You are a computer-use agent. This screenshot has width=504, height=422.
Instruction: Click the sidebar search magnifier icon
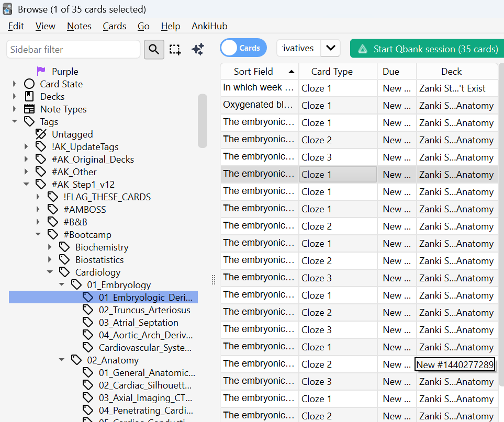coord(154,49)
